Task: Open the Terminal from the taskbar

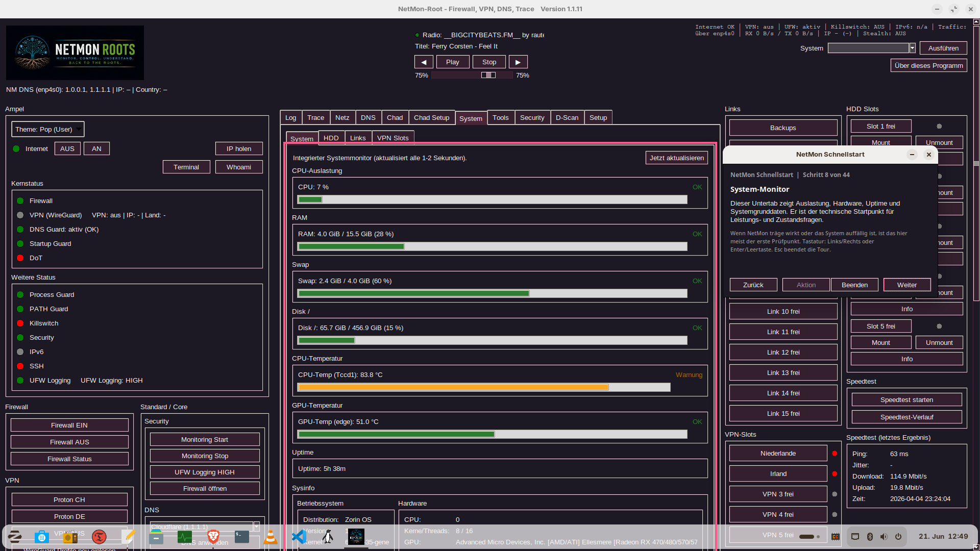Action: (x=242, y=536)
